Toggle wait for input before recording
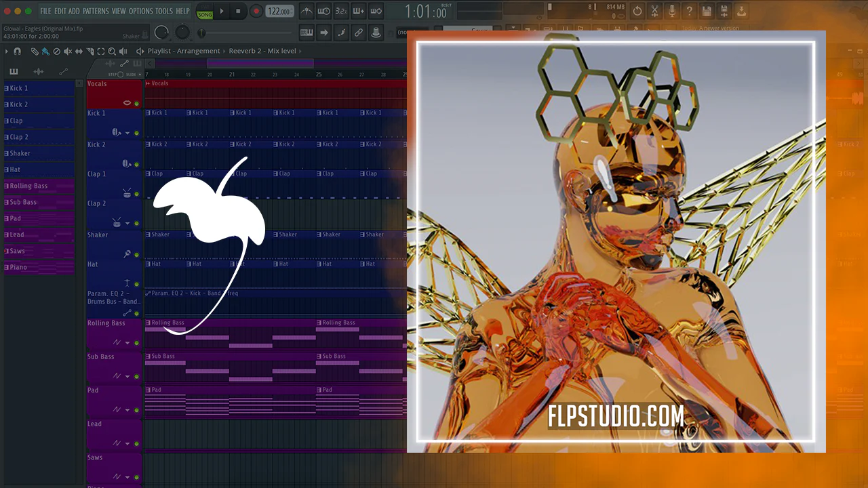 (324, 11)
